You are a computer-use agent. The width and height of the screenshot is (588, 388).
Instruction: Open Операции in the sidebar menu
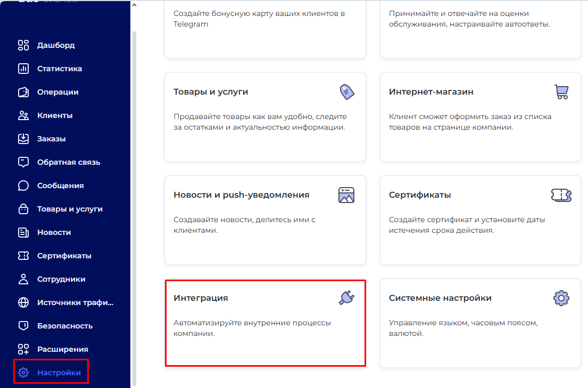pos(57,92)
